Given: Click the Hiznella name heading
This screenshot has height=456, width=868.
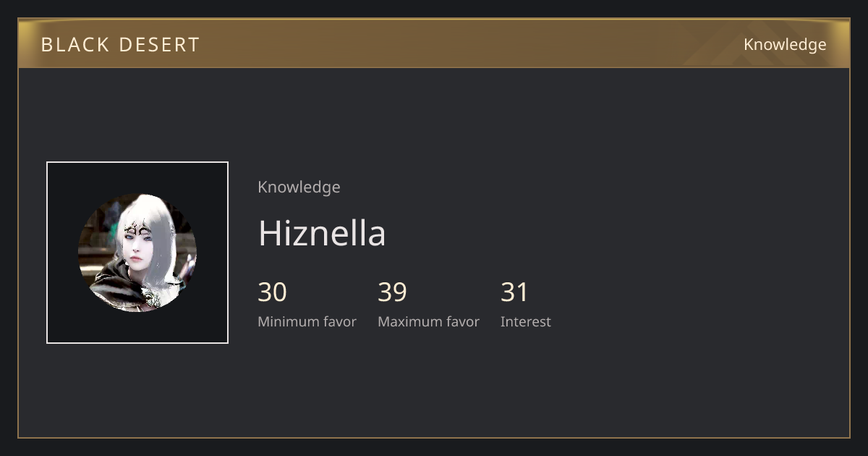Looking at the screenshot, I should click(322, 233).
